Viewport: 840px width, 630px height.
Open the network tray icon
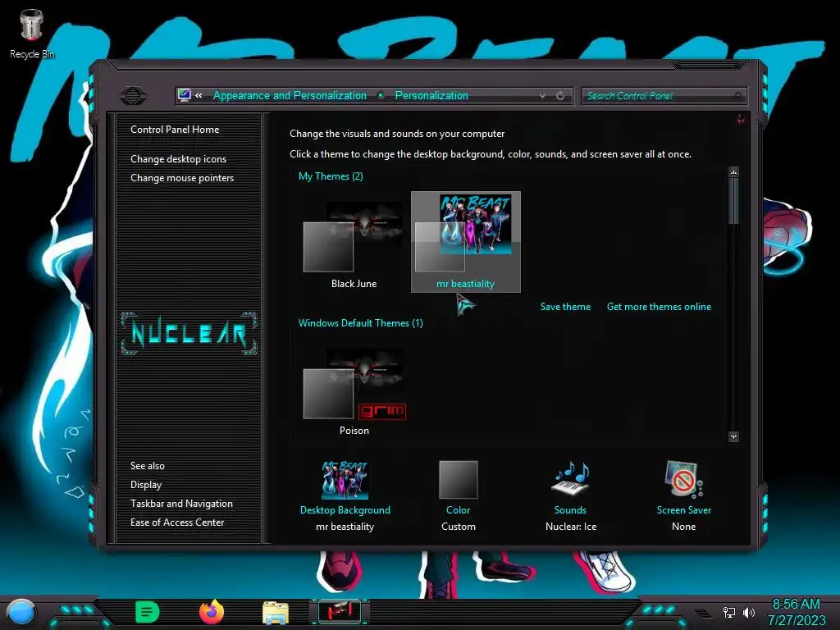point(729,612)
